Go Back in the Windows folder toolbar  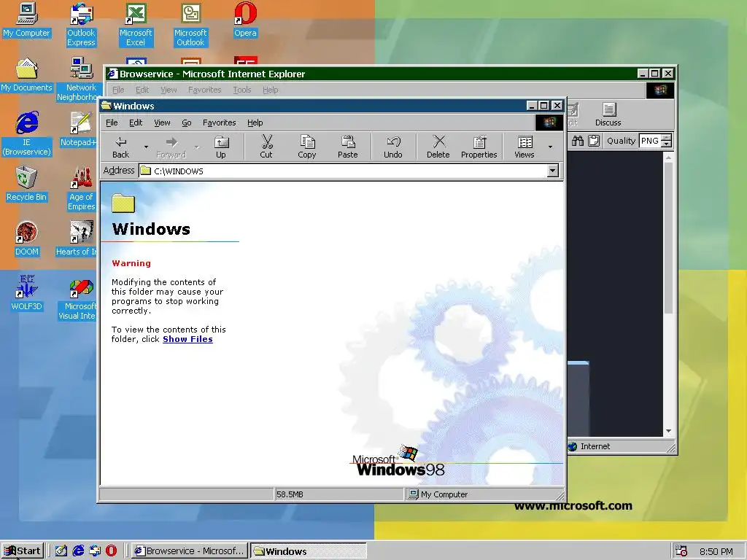point(120,147)
